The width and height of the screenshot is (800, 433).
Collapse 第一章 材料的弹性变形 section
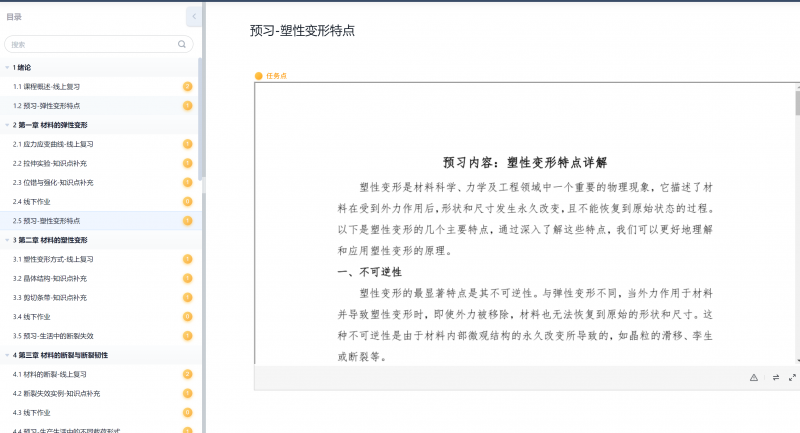point(6,125)
